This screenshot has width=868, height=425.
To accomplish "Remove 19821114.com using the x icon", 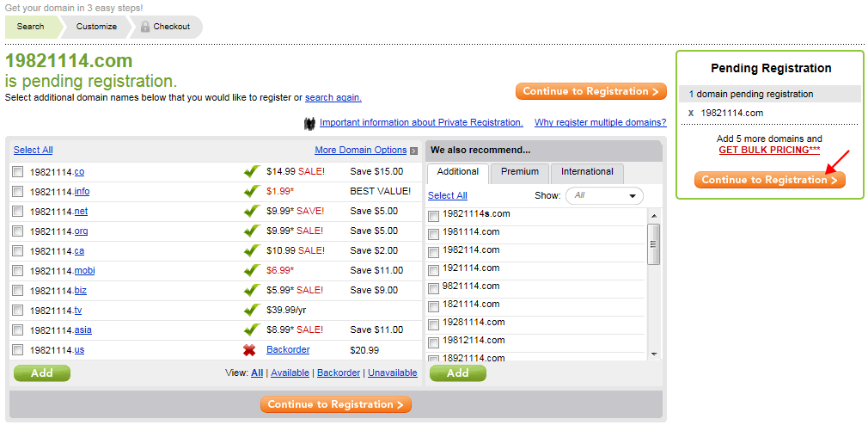I will coord(691,113).
